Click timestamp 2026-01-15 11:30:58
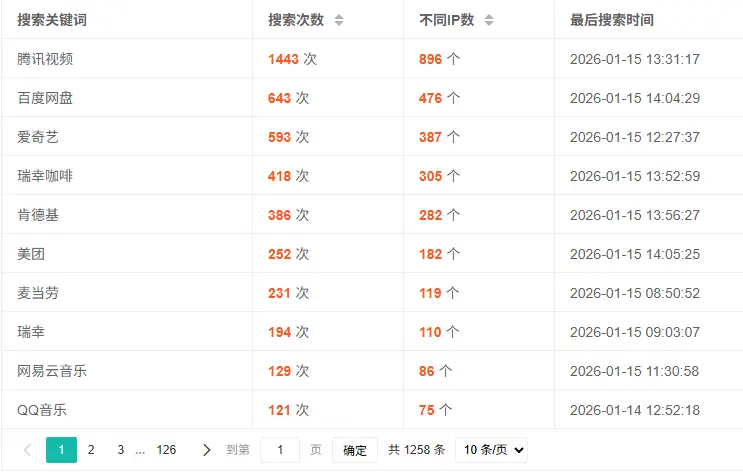This screenshot has width=743, height=473. (635, 371)
